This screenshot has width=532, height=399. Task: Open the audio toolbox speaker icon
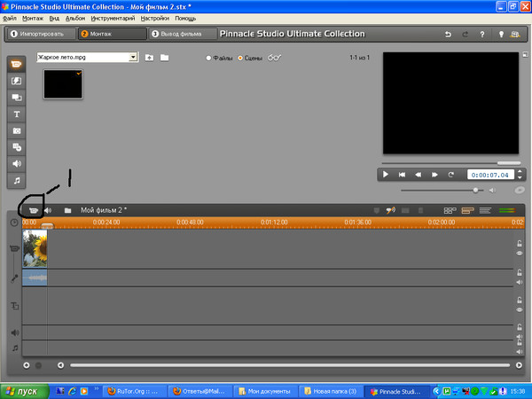[48, 211]
